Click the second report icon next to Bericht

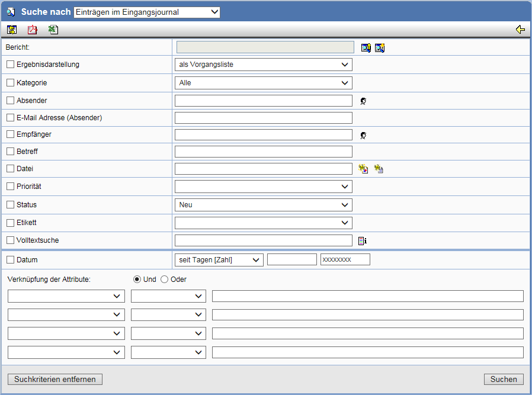pos(380,48)
